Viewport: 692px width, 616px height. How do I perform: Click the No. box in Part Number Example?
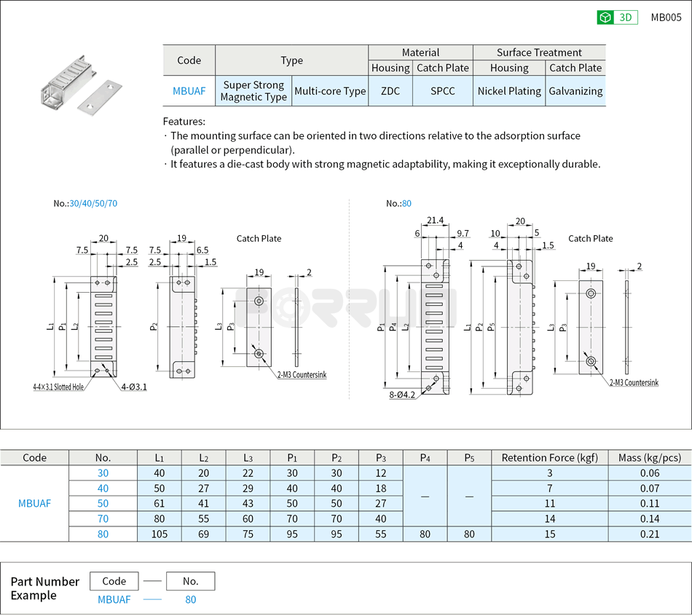click(x=190, y=581)
